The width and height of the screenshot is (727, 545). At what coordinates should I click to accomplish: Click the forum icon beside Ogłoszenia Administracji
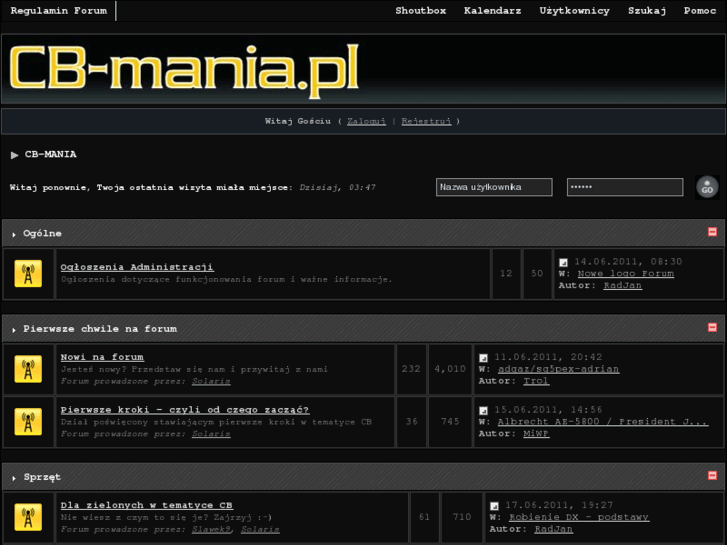pos(28,274)
